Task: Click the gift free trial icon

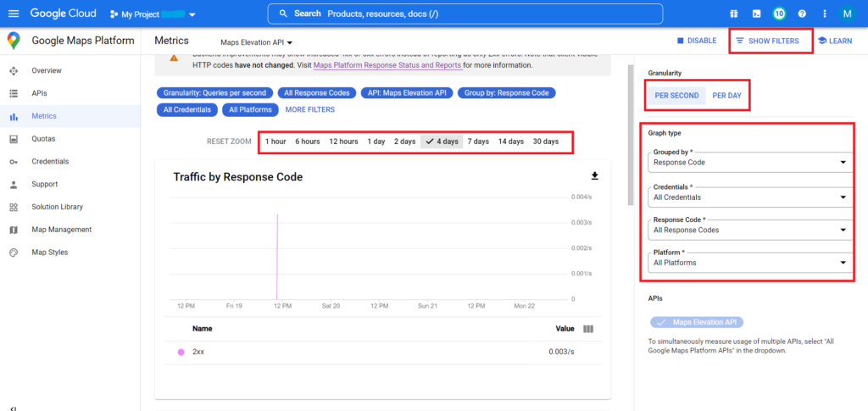Action: (733, 14)
